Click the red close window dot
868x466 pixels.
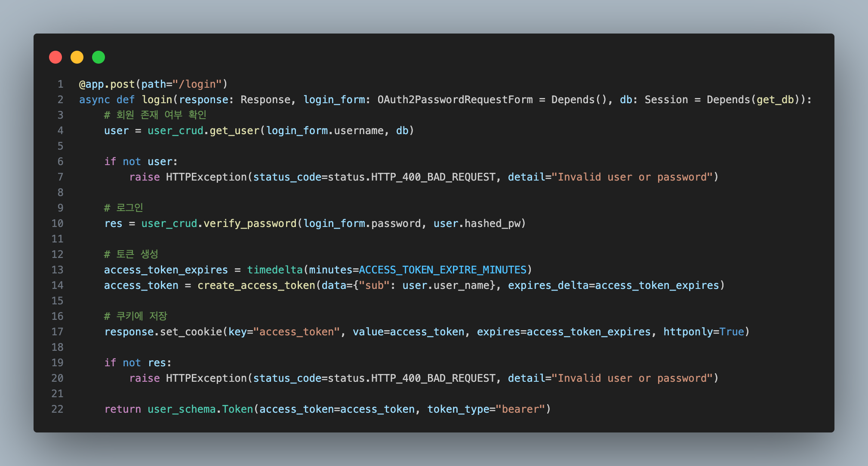(55, 57)
